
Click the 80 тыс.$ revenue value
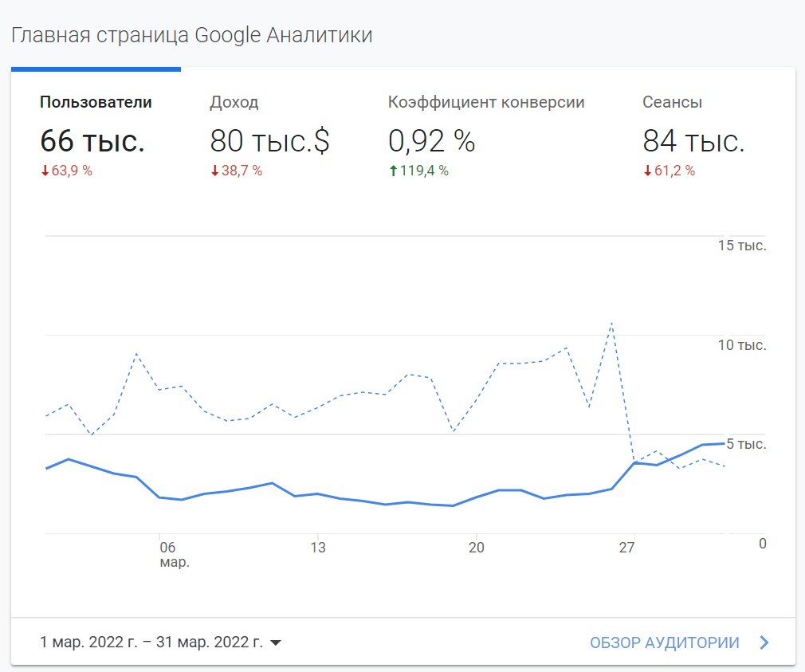pyautogui.click(x=269, y=140)
